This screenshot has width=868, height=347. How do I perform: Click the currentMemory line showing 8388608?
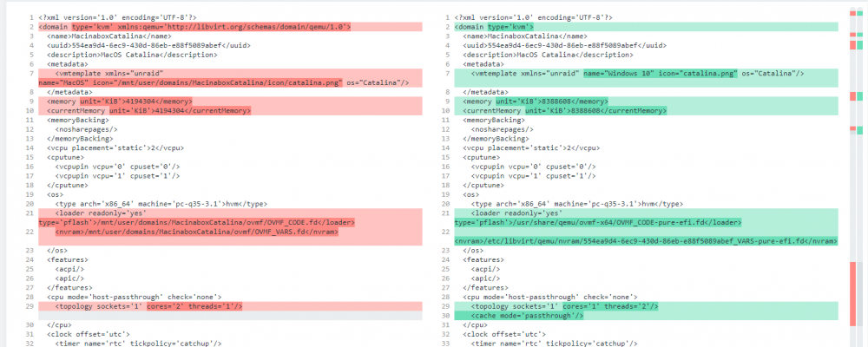646,111
